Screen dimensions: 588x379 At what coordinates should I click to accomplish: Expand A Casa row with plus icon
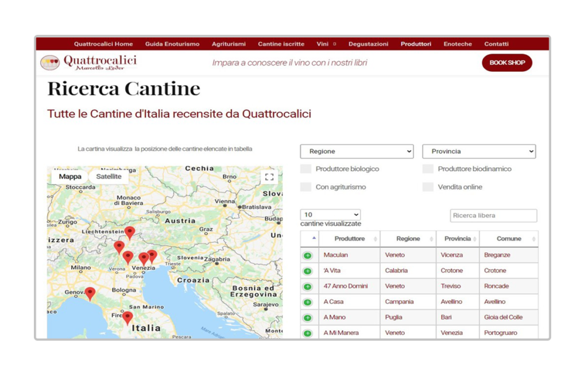[x=308, y=302]
